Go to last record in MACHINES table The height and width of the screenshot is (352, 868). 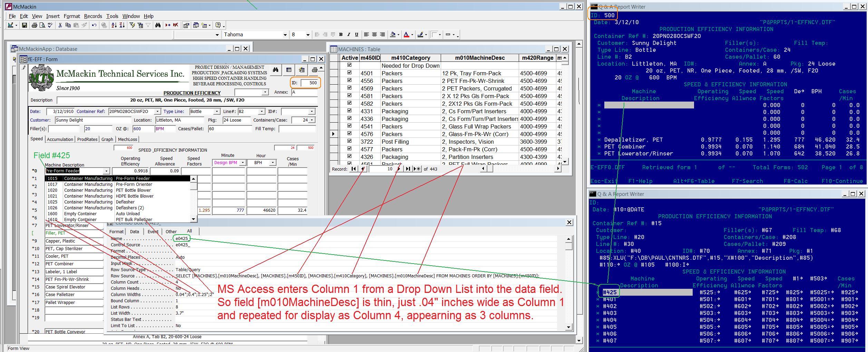[408, 169]
